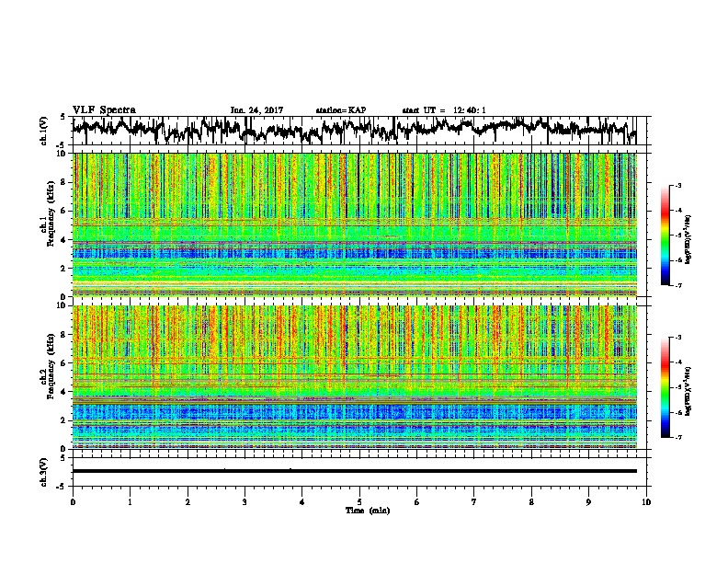Image resolution: width=728 pixels, height=563 pixels.
Task: Click the "6" tick on time axis
Action: (x=417, y=501)
